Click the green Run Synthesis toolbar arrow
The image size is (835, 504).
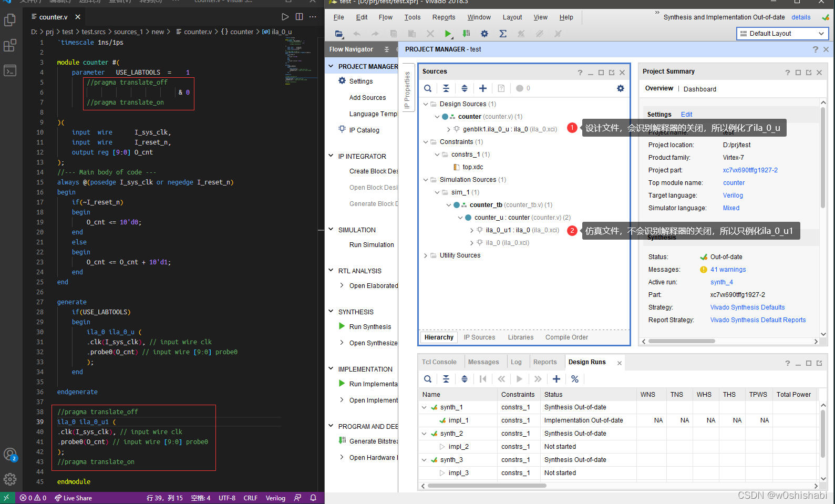click(x=448, y=34)
